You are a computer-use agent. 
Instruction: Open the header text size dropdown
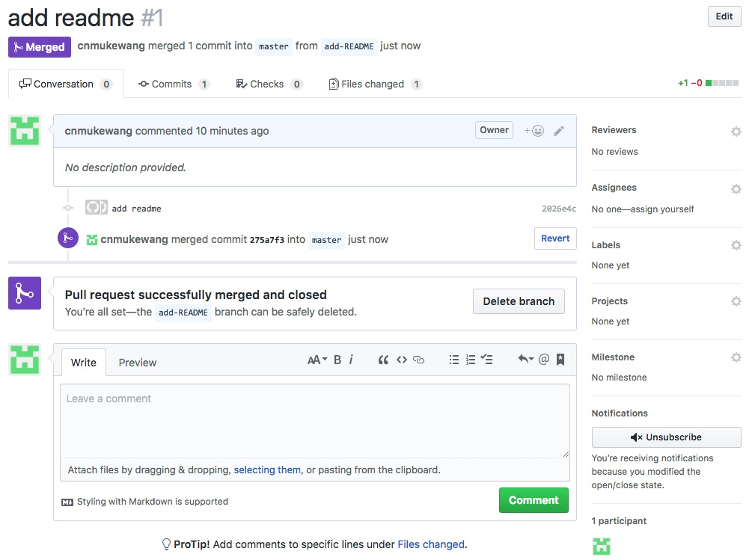[317, 360]
